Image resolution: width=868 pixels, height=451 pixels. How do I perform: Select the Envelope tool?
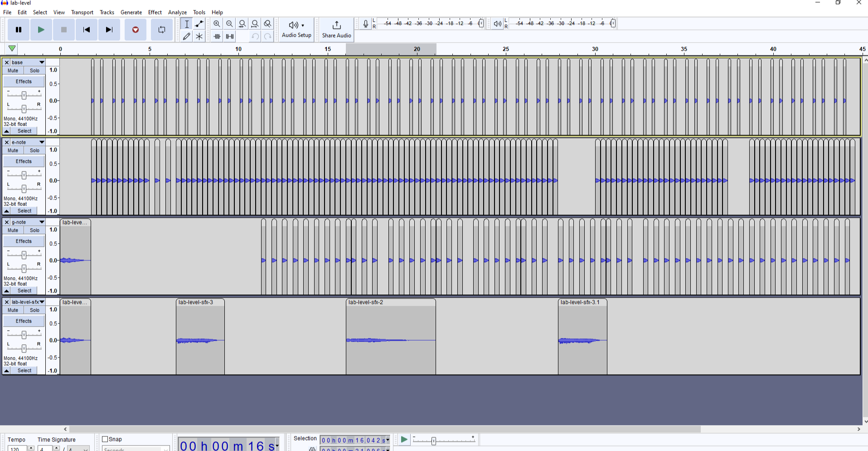tap(199, 24)
